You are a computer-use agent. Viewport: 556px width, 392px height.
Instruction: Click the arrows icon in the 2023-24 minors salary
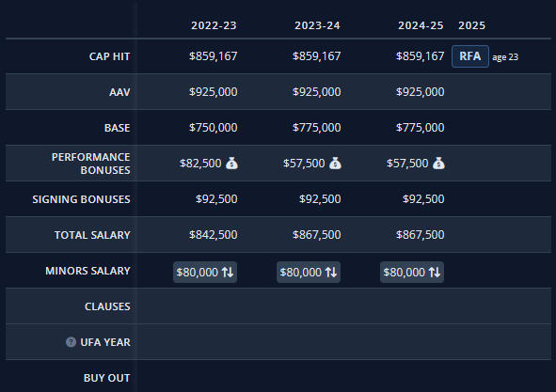click(331, 273)
